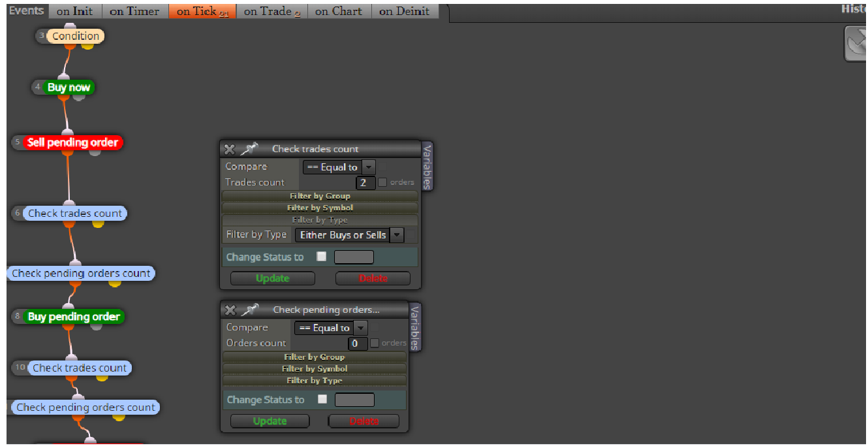Tick orders checkbox in Check pending orders dialog
868x448 pixels.
click(375, 343)
